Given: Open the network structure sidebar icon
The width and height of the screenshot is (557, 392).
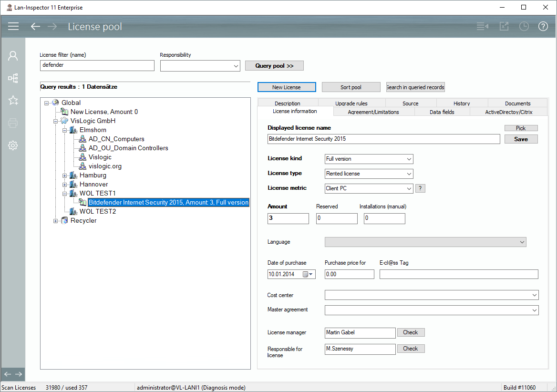Looking at the screenshot, I should point(13,78).
